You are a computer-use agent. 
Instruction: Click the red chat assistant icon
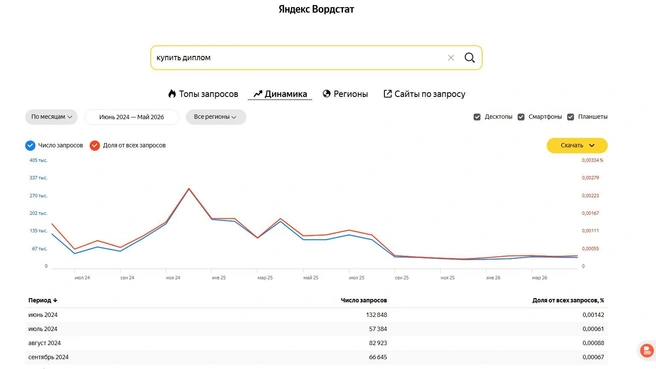[x=647, y=351]
